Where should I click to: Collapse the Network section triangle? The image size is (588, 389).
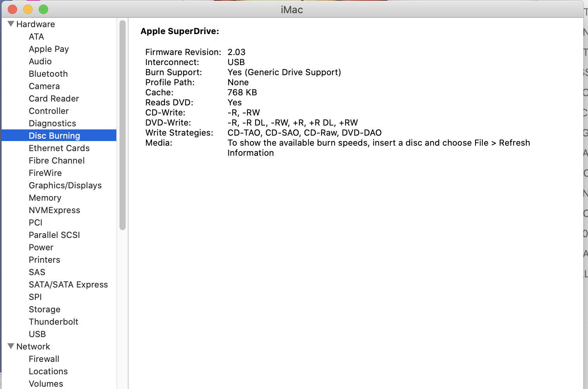tap(11, 346)
